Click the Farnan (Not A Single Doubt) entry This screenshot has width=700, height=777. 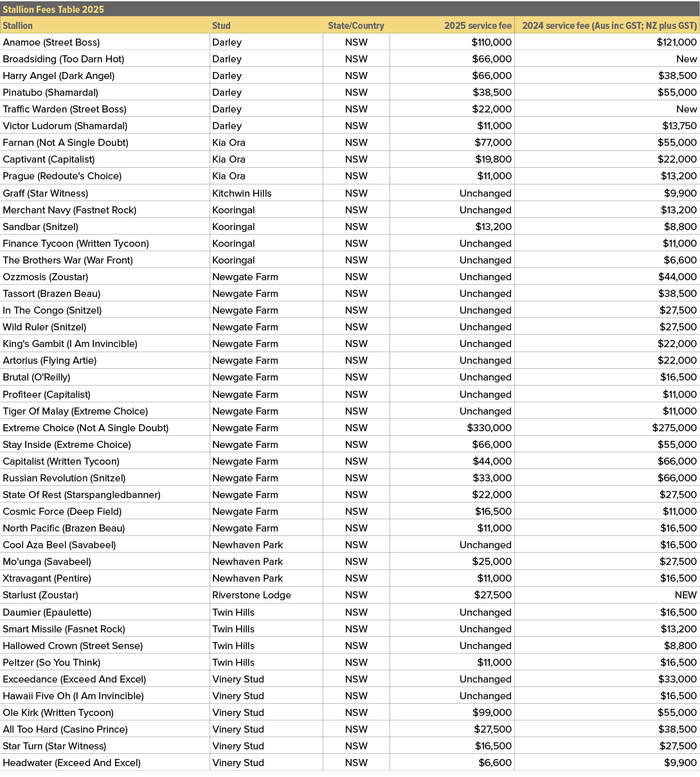pos(66,143)
